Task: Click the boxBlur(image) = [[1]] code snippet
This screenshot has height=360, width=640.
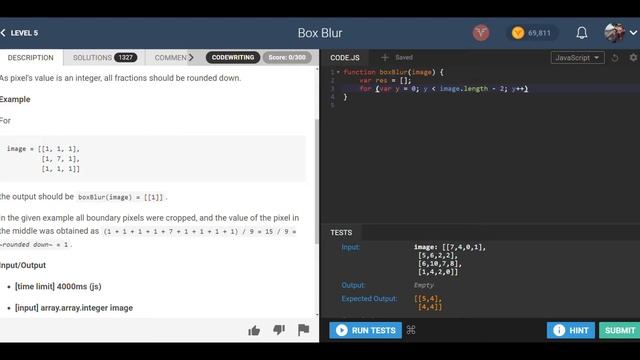Action: 121,197
